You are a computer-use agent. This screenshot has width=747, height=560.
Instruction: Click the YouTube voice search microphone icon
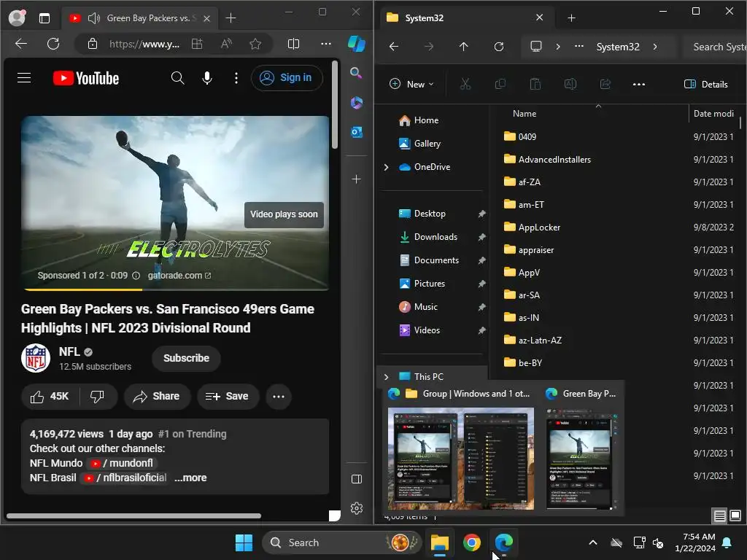click(x=207, y=78)
